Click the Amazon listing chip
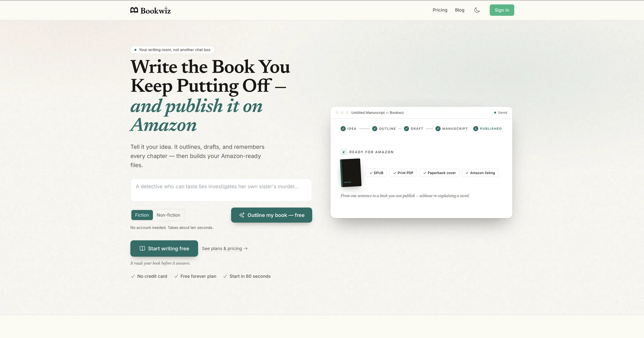The image size is (644, 338). point(480,173)
